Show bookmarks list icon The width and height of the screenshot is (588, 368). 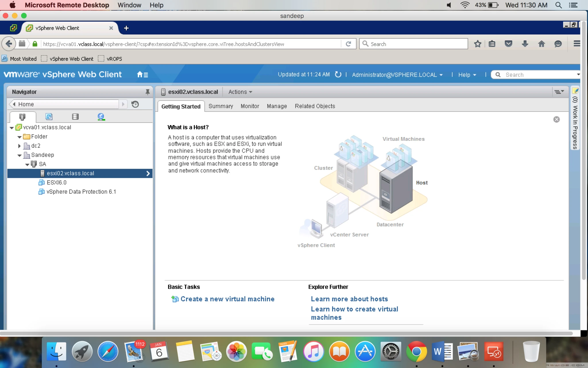click(492, 44)
